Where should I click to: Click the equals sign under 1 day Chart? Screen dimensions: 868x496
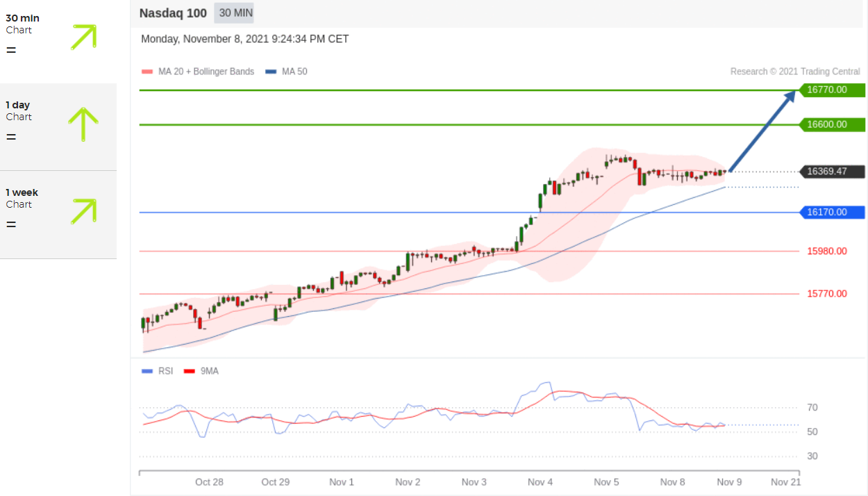pos(10,137)
